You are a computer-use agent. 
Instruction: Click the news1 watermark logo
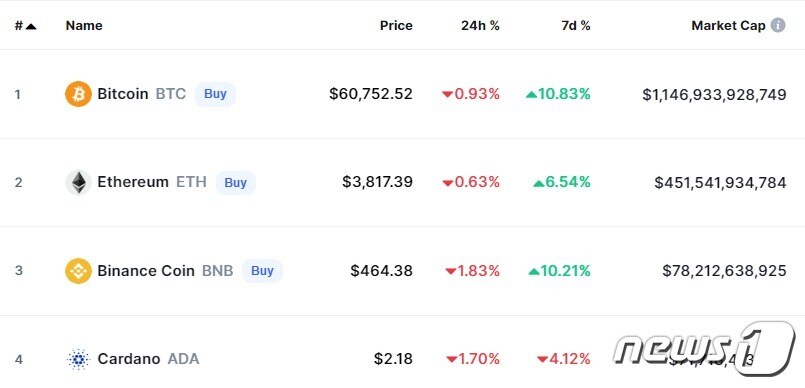pos(704,350)
